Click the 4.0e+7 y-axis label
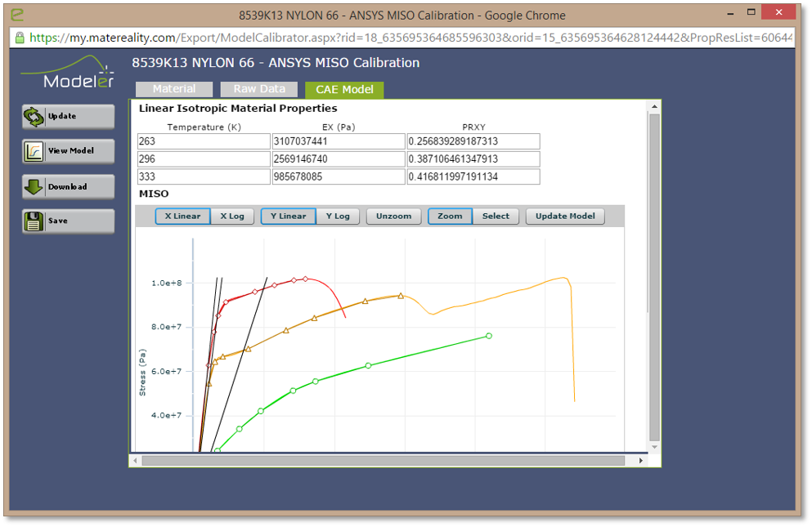 (x=167, y=415)
